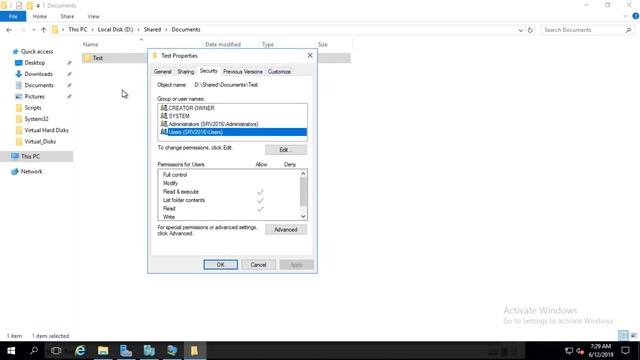The width and height of the screenshot is (640, 360).
Task: Open the Home ribbon tab
Action: [x=40, y=16]
